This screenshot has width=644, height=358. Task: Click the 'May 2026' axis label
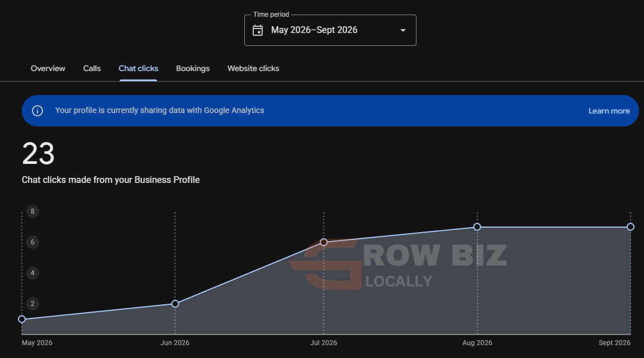[37, 343]
